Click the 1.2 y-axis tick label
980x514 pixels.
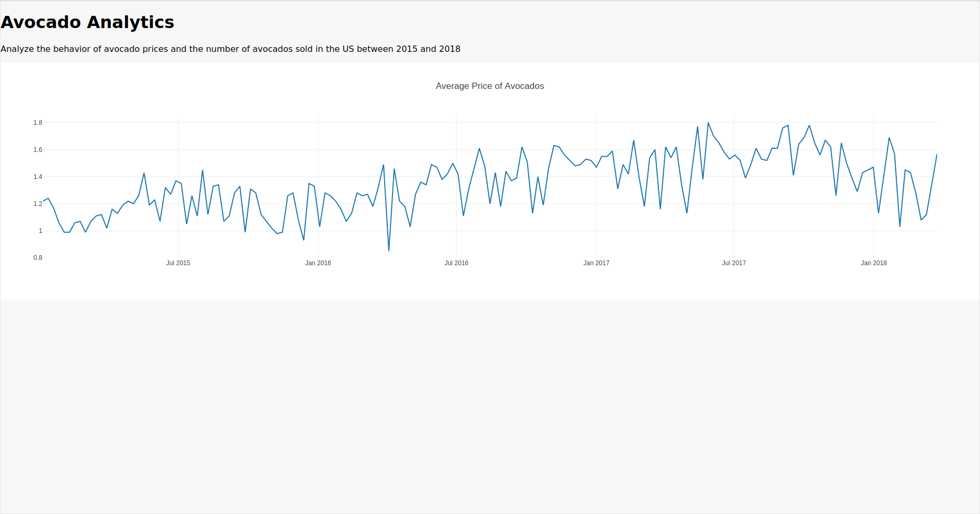click(38, 204)
